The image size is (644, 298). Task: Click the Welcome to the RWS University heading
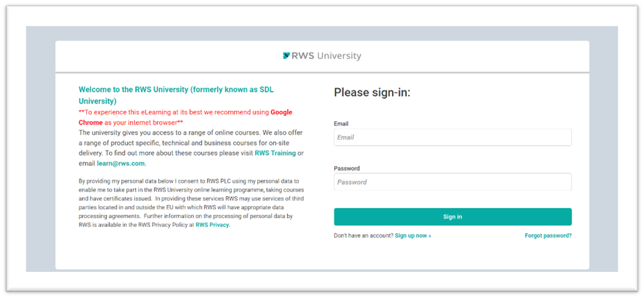pos(176,95)
